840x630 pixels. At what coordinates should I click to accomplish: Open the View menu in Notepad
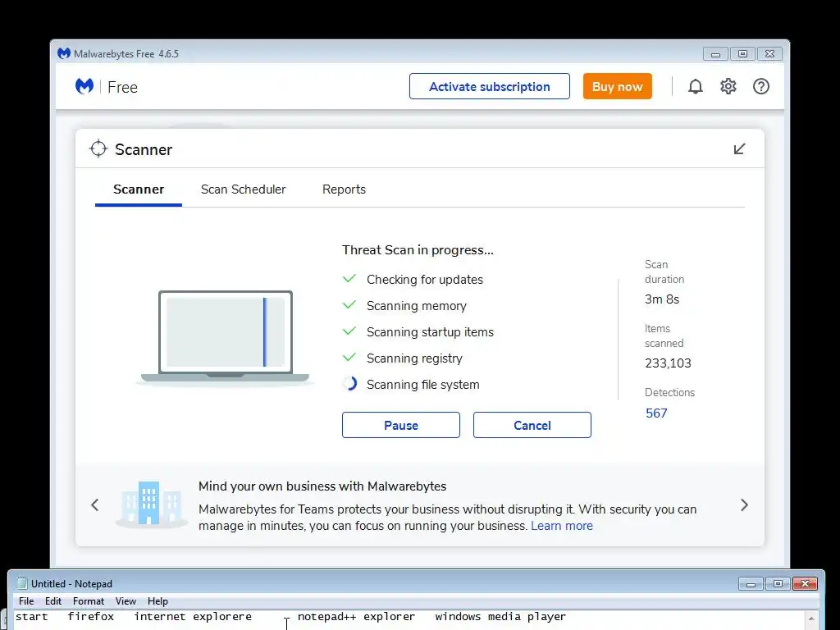click(126, 601)
